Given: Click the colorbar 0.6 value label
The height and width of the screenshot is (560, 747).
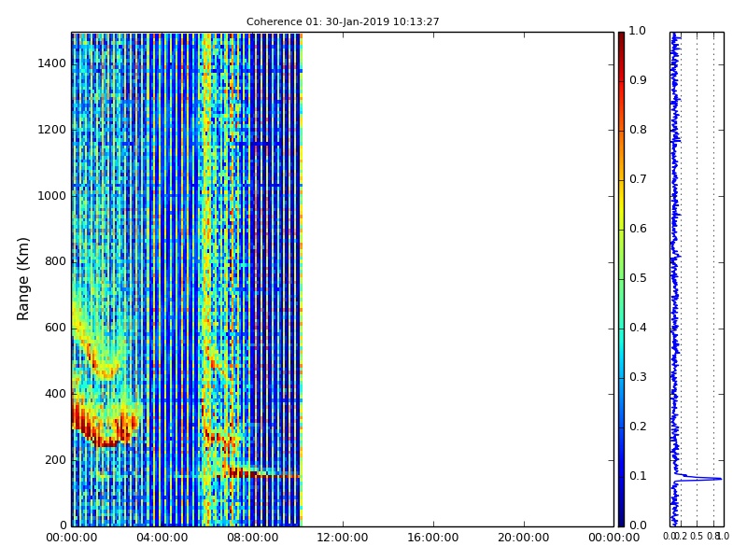Looking at the screenshot, I should [x=638, y=229].
